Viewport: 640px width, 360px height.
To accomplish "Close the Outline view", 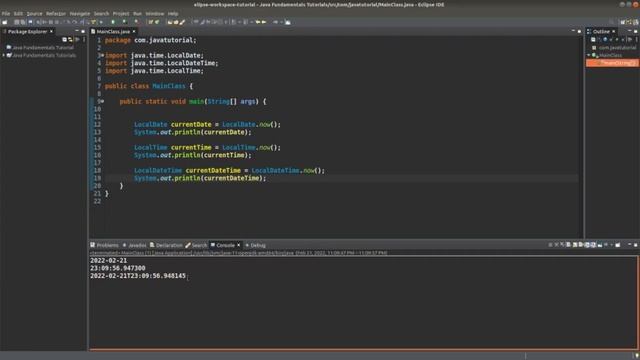I will [x=613, y=31].
